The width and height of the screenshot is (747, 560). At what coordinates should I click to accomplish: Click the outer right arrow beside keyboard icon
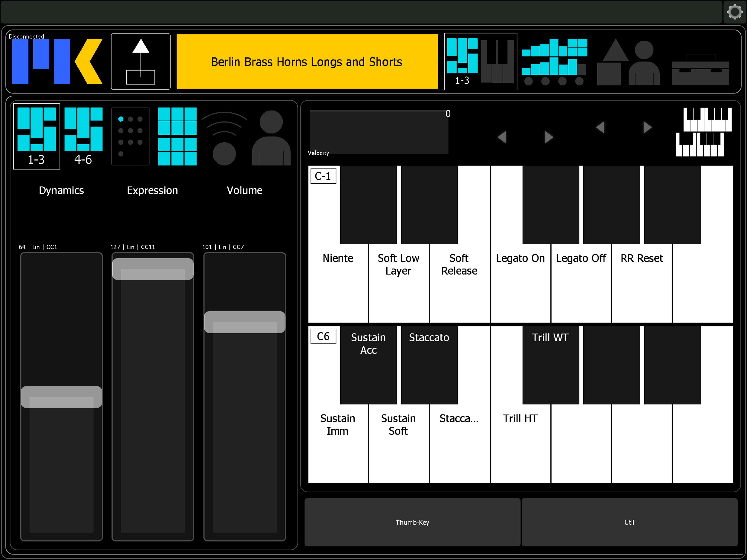pyautogui.click(x=647, y=127)
